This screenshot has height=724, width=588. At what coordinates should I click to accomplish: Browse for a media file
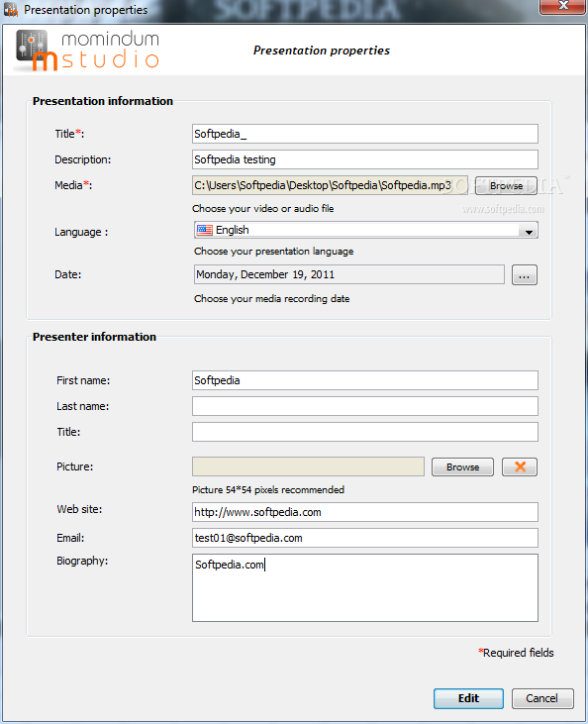[x=506, y=185]
